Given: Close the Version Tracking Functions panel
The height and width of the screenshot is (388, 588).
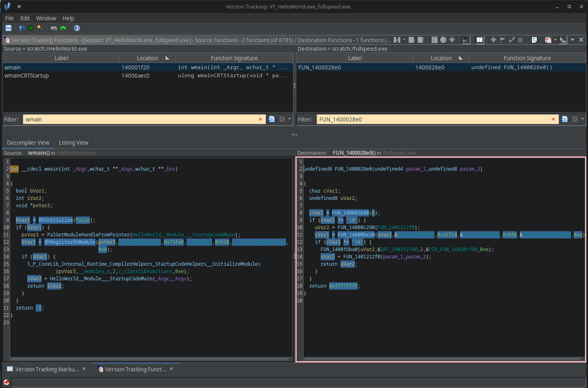Looking at the screenshot, I should click(581, 40).
